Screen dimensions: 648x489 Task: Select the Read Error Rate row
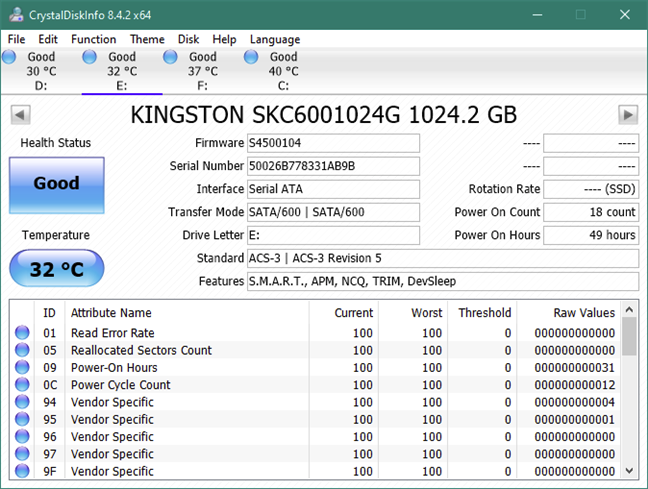coord(315,333)
